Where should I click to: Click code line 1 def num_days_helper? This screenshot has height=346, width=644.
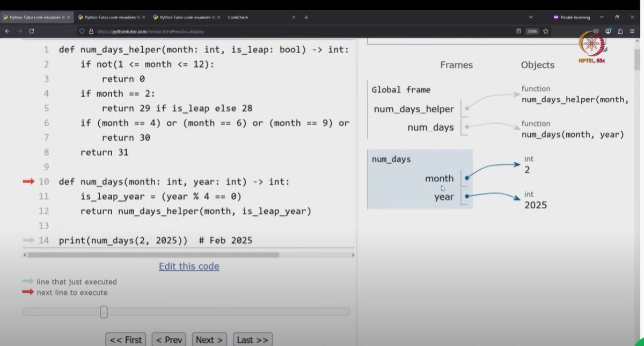[204, 49]
